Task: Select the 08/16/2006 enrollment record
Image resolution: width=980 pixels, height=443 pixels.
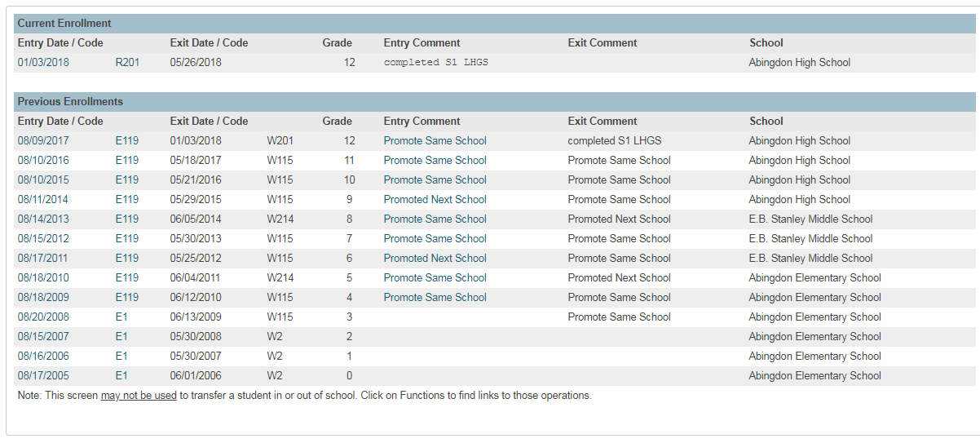Action: [x=43, y=356]
